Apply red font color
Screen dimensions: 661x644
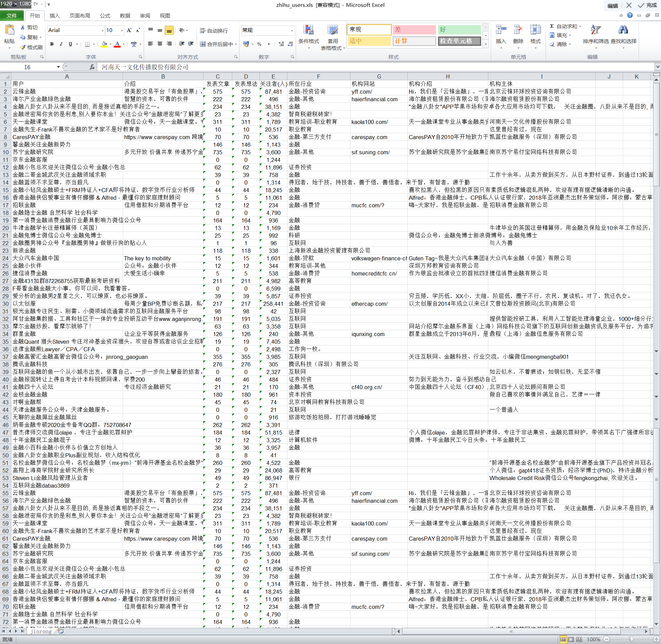[117, 44]
